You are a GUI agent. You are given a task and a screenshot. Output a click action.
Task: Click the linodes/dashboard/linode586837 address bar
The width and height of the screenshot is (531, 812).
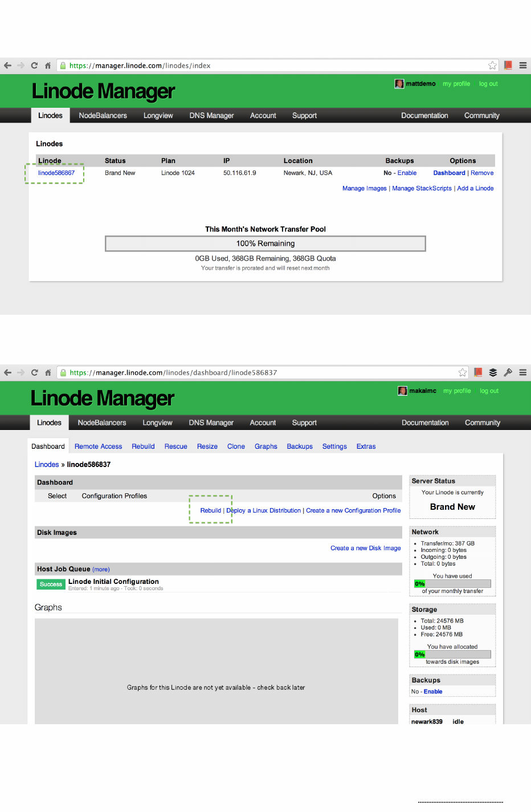pos(262,372)
